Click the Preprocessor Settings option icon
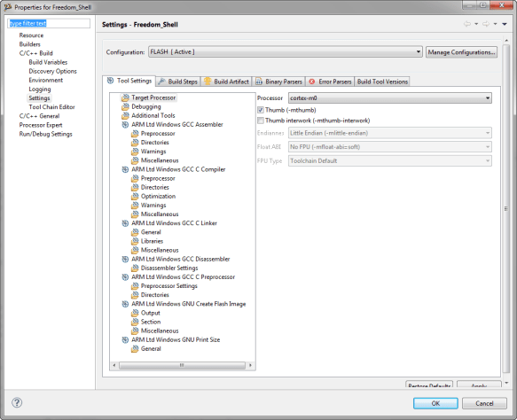 coord(135,286)
